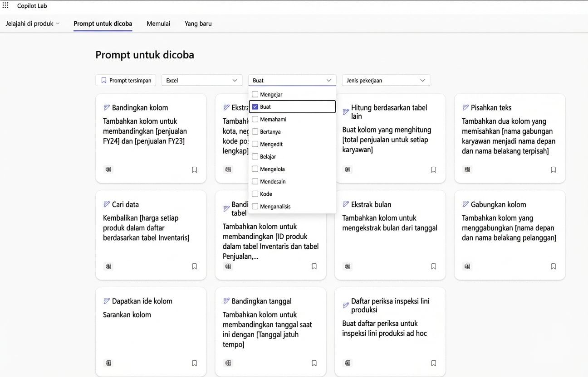This screenshot has width=588, height=377.
Task: Open the "Yang baru" tab
Action: pyautogui.click(x=198, y=23)
